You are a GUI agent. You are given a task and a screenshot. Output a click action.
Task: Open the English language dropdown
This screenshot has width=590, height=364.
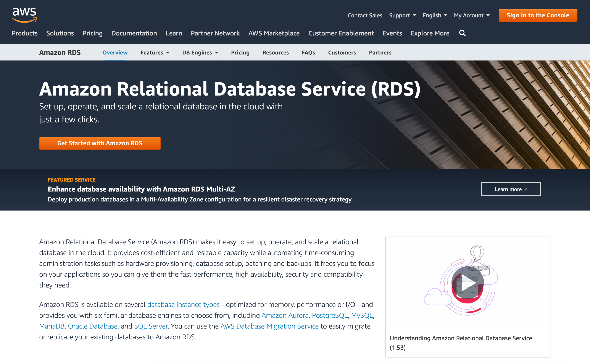(x=435, y=15)
